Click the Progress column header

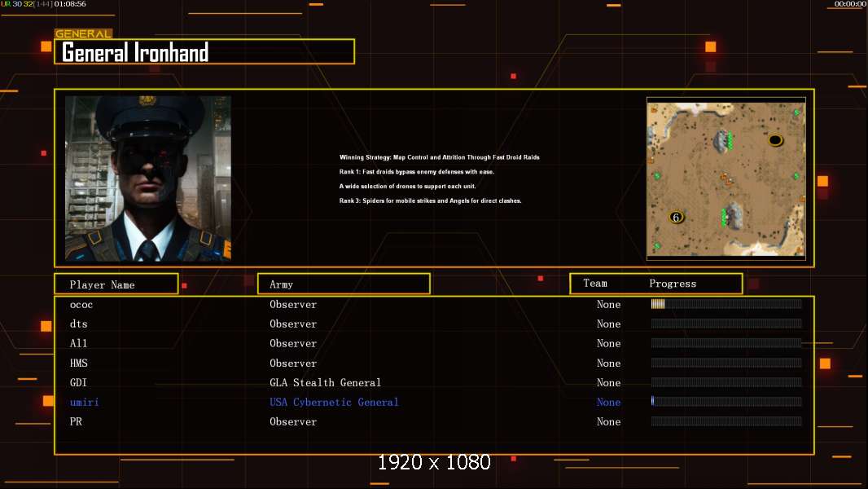tap(673, 284)
